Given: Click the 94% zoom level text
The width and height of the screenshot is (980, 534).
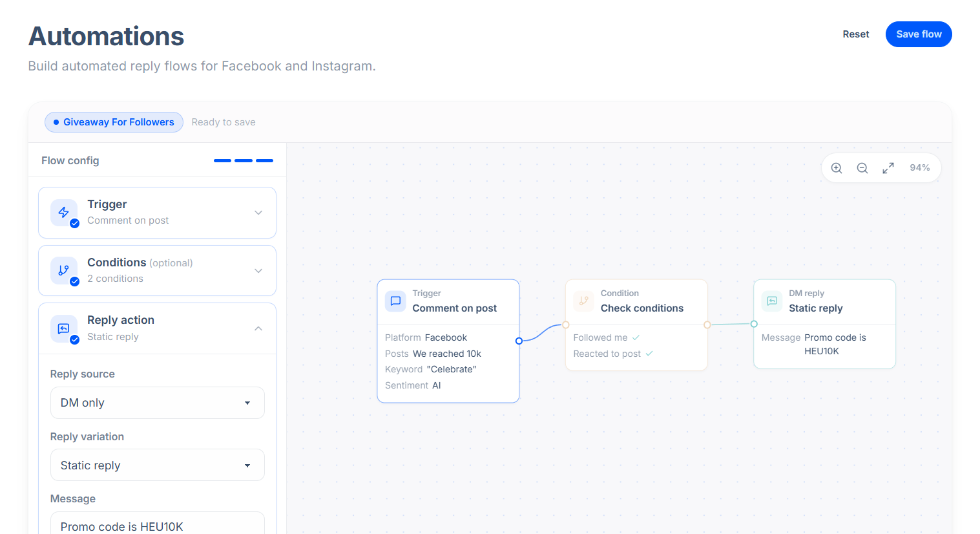Looking at the screenshot, I should pyautogui.click(x=920, y=167).
